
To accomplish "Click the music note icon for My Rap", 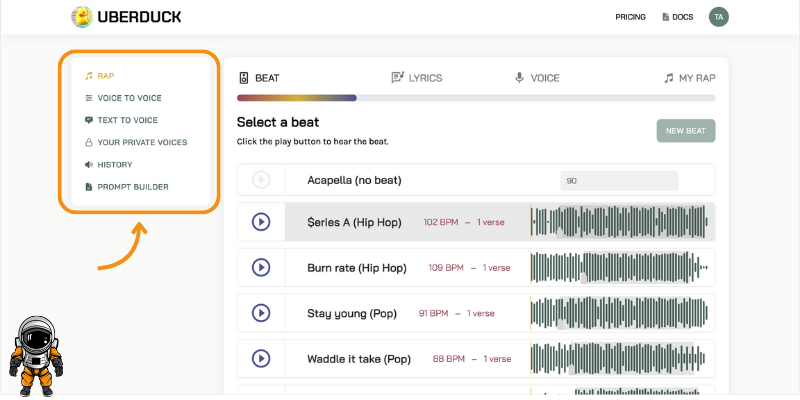I will tap(668, 78).
